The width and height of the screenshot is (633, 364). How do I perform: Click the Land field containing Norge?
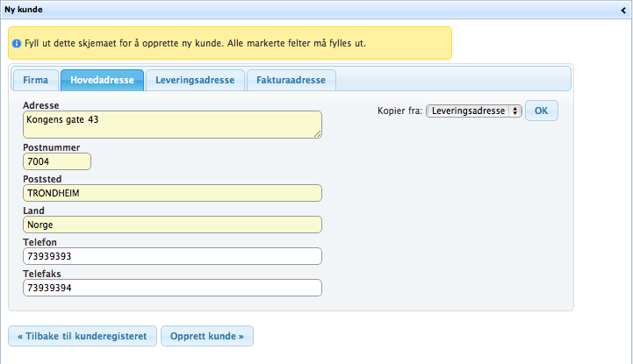(172, 225)
